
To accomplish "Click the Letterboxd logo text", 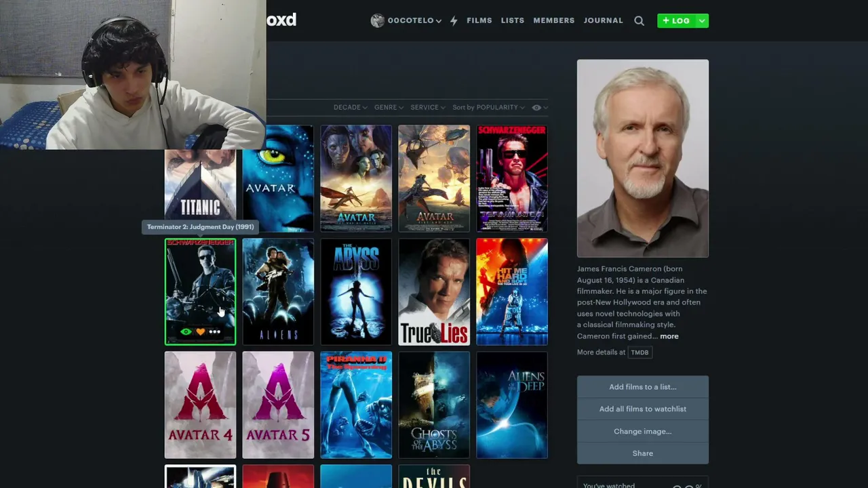I will [x=281, y=20].
